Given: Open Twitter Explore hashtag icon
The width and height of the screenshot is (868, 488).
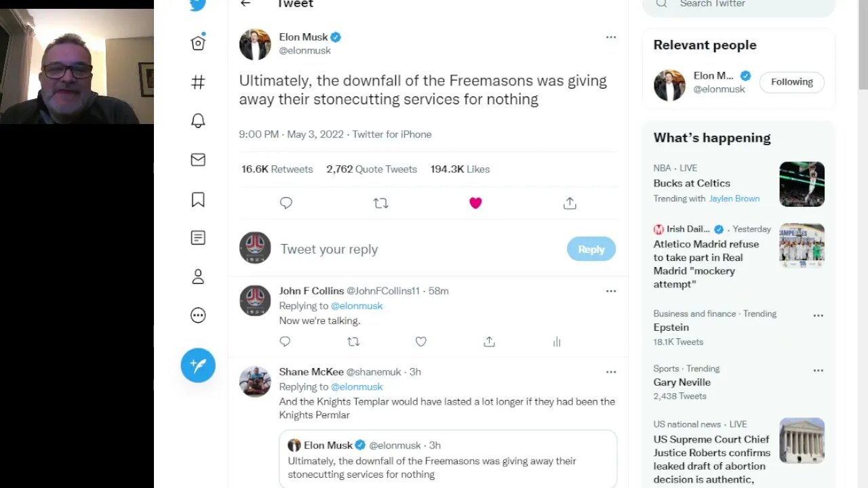Looking at the screenshot, I should [198, 83].
